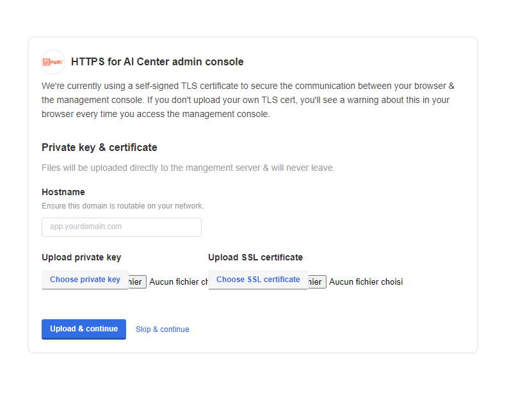Select the 'Private key & certificate' heading

pos(99,148)
